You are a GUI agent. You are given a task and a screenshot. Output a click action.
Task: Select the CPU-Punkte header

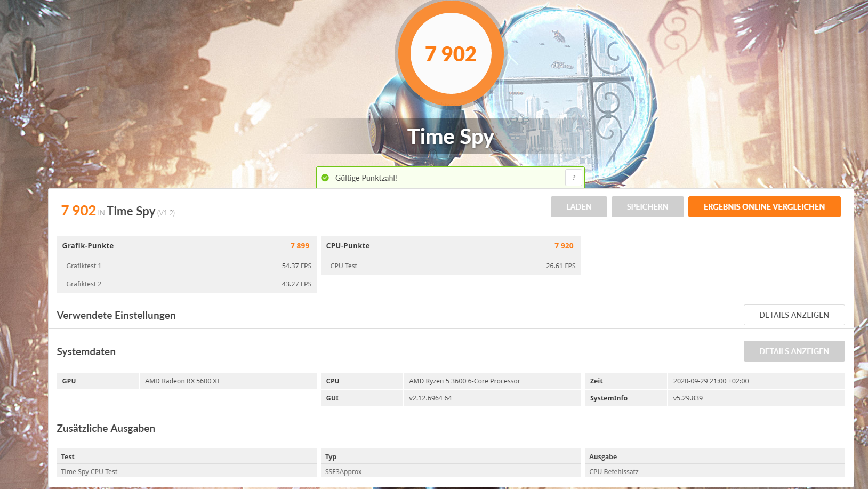tap(348, 246)
